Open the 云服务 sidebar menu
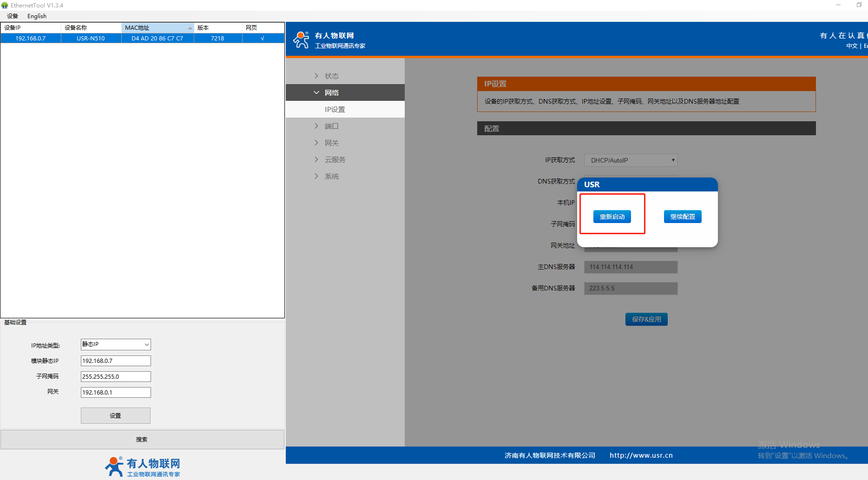Screen dimensions: 868x480 335,159
